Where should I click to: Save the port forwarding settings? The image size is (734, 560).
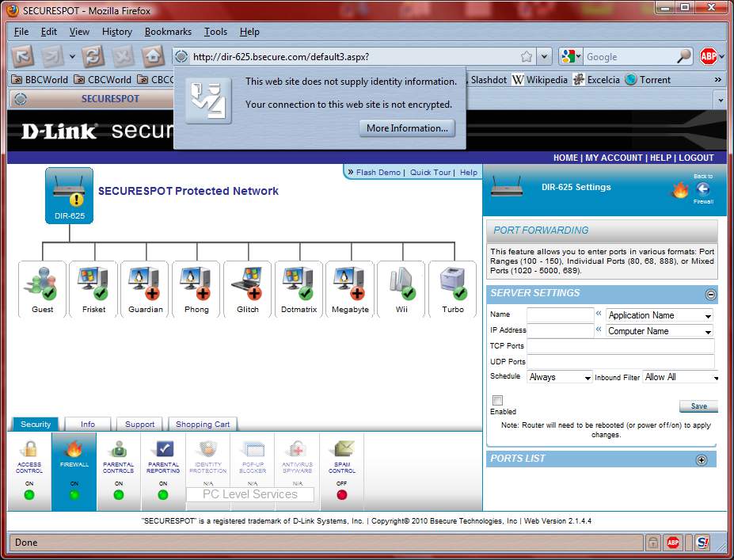(x=698, y=406)
